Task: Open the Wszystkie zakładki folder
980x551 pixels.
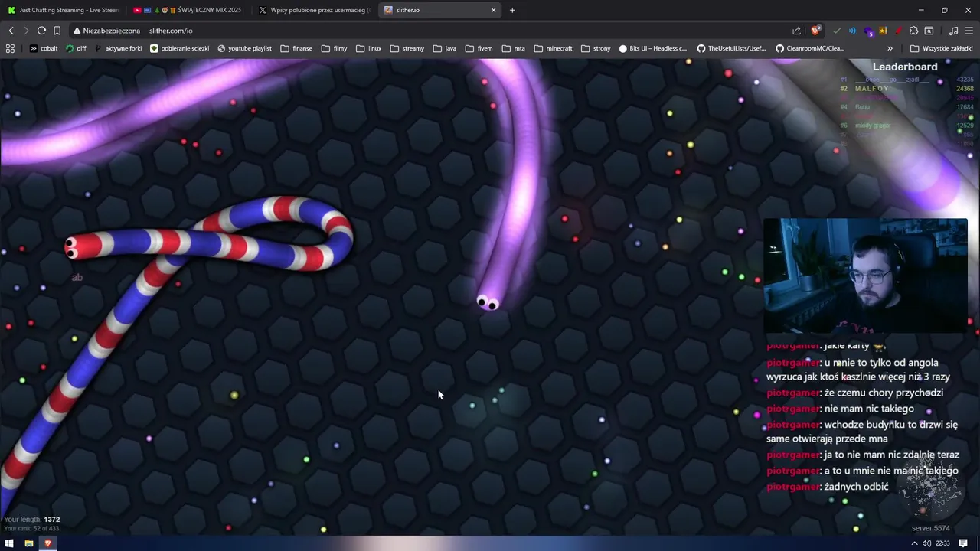Action: pos(941,48)
